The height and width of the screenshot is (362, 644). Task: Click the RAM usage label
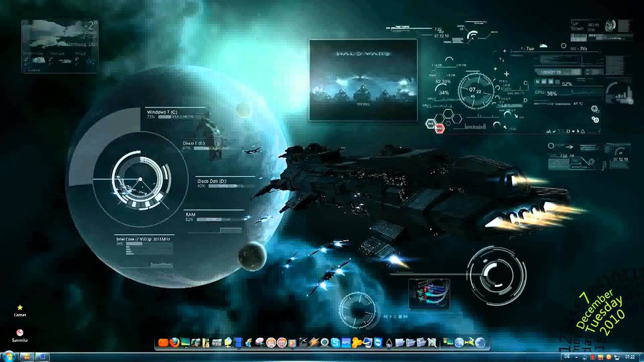coord(190,215)
